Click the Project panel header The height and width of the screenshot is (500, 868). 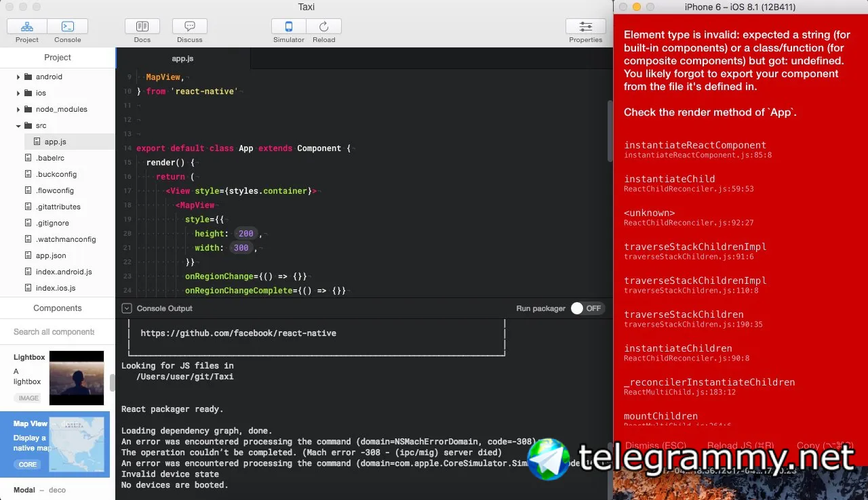click(x=58, y=58)
